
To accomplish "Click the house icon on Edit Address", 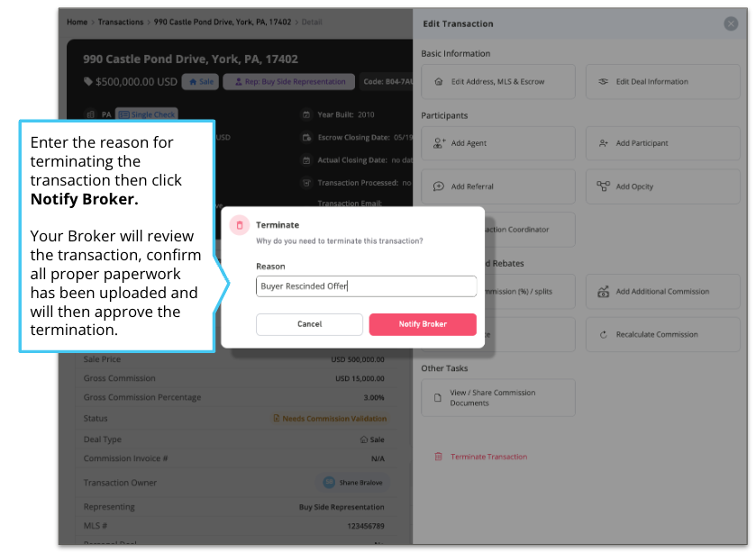I will point(438,82).
